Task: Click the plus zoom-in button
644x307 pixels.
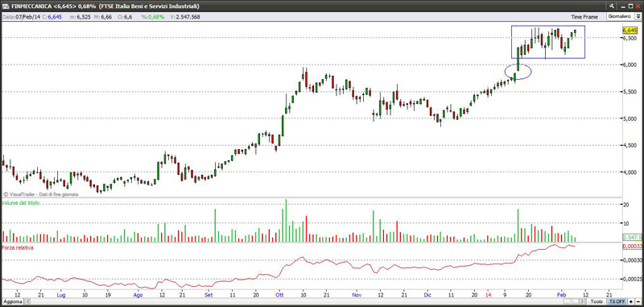Action: point(631,301)
